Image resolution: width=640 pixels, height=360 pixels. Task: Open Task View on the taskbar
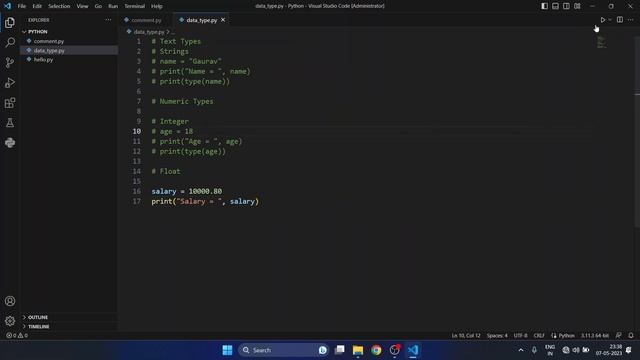coord(340,350)
